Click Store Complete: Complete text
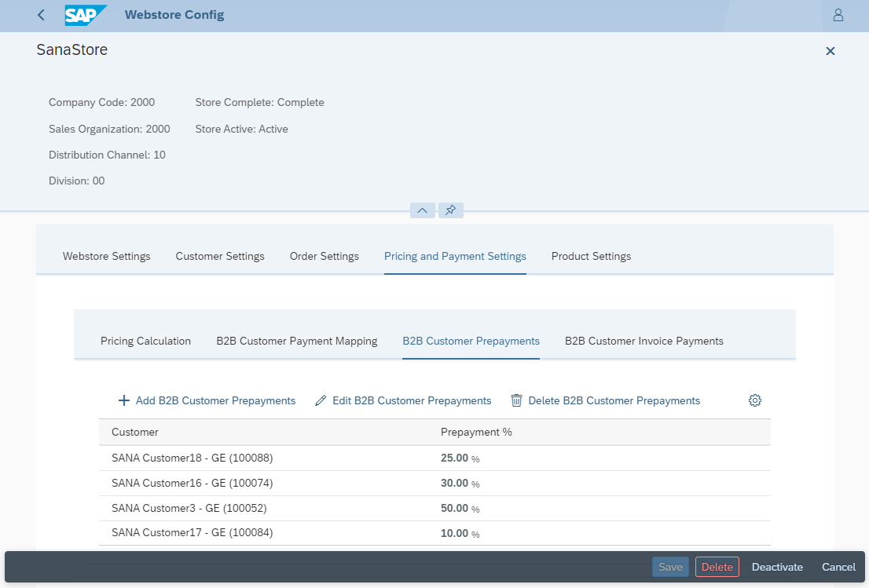The width and height of the screenshot is (869, 588). [x=259, y=102]
